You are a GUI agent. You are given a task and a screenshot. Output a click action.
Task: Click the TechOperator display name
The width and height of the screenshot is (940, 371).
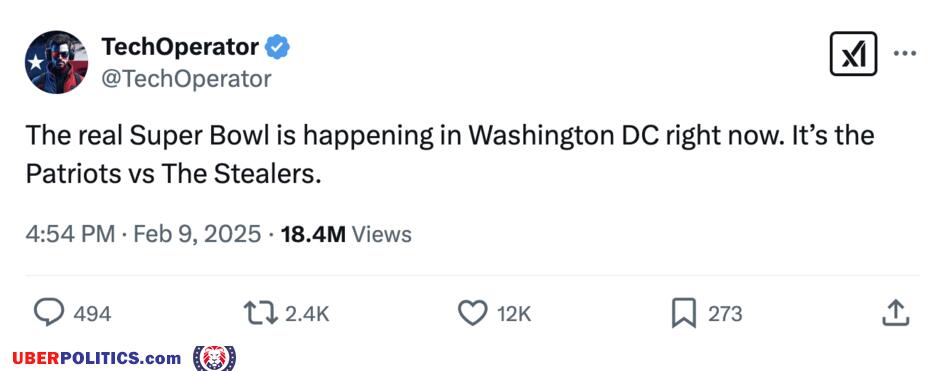(180, 47)
